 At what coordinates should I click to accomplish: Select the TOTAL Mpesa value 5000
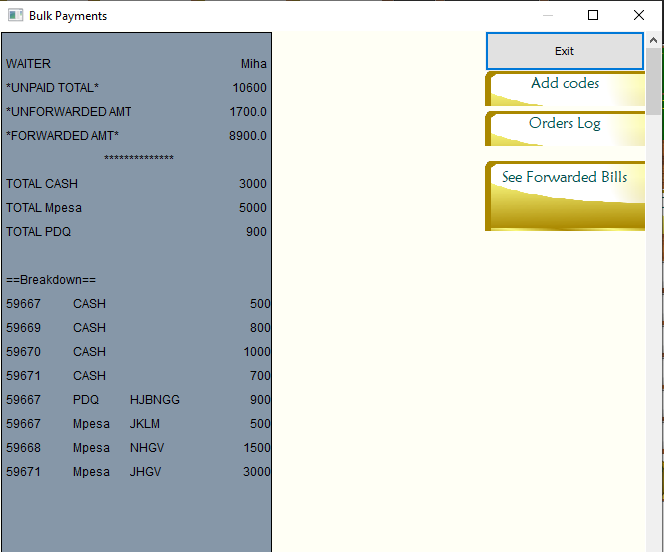(x=253, y=208)
